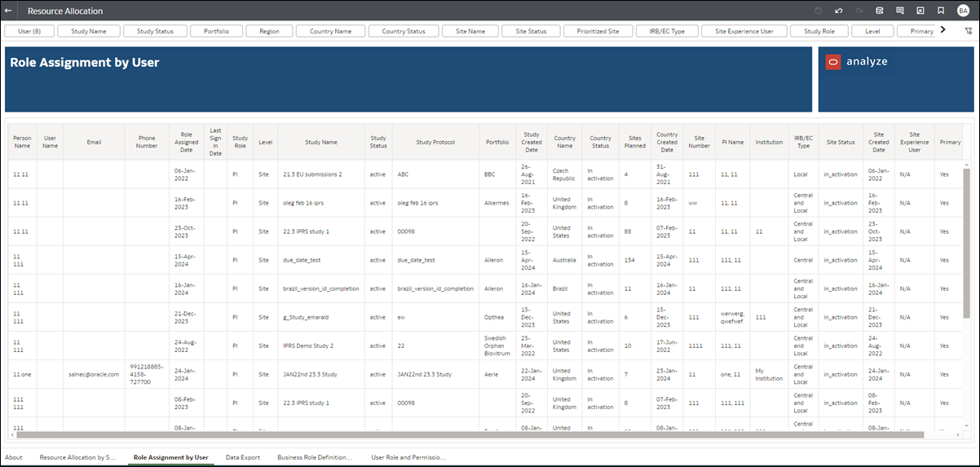Select the salnec@oracle.com email cell
This screenshot has width=980, height=467.
click(x=94, y=374)
